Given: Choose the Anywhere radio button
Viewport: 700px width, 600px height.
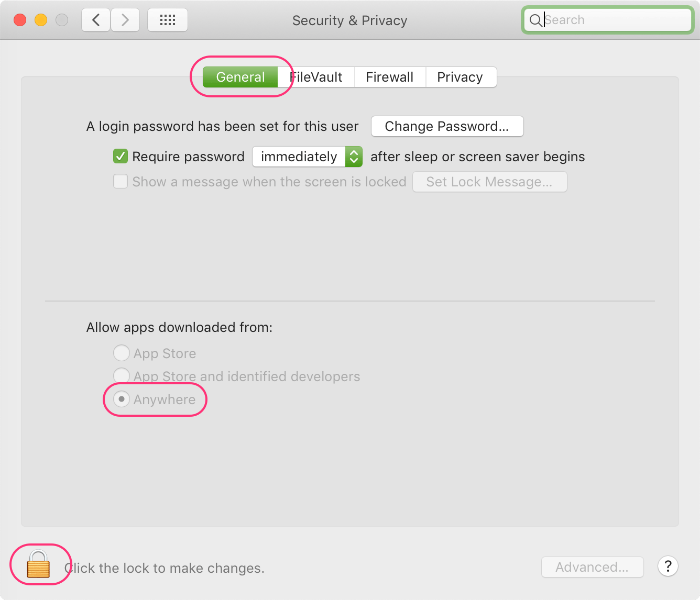Looking at the screenshot, I should (x=122, y=399).
